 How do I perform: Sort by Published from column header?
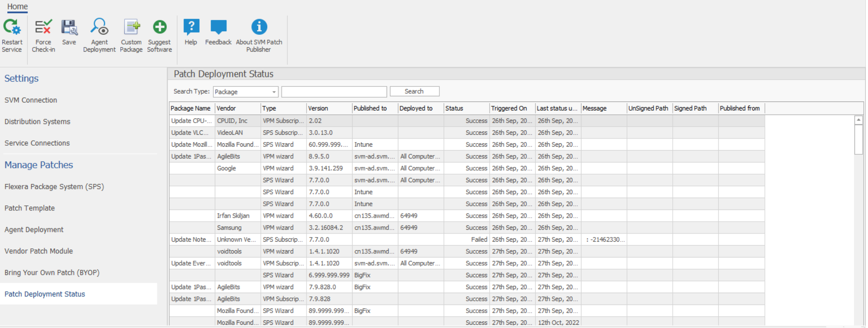(741, 109)
